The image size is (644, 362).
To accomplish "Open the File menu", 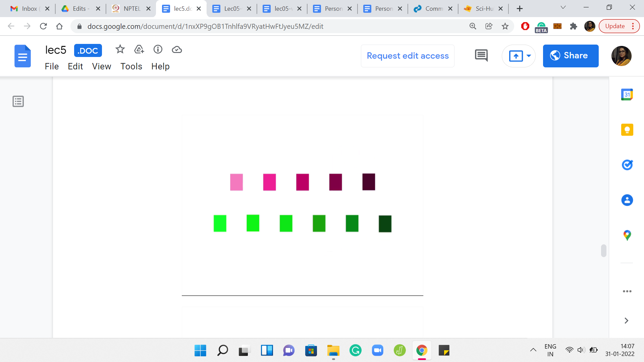I will click(x=52, y=66).
